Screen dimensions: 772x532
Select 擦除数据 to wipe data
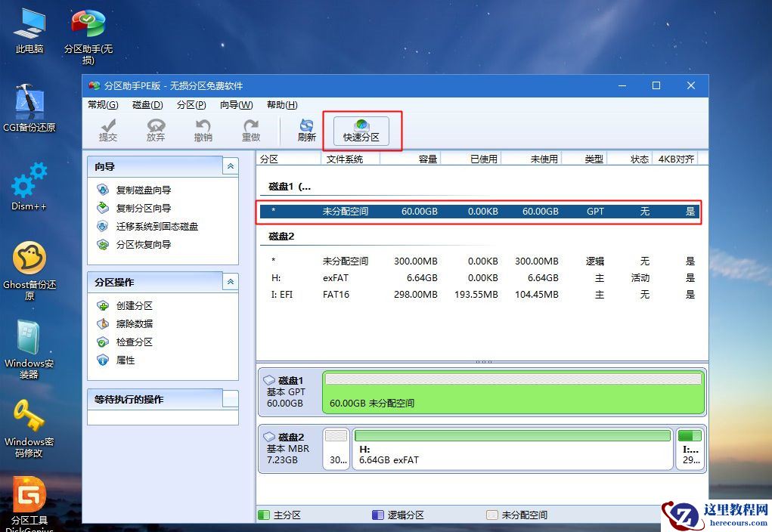pyautogui.click(x=135, y=326)
